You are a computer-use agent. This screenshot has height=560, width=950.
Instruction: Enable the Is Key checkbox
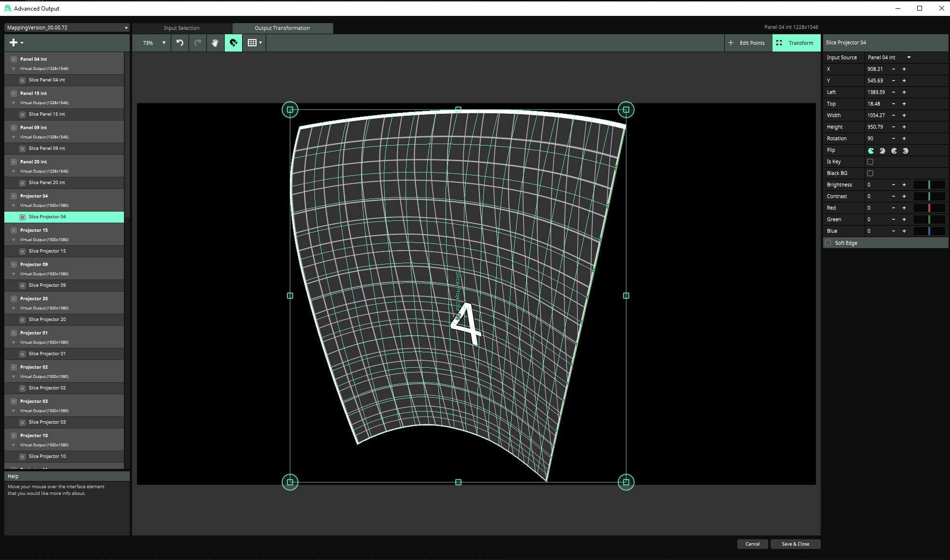point(870,162)
